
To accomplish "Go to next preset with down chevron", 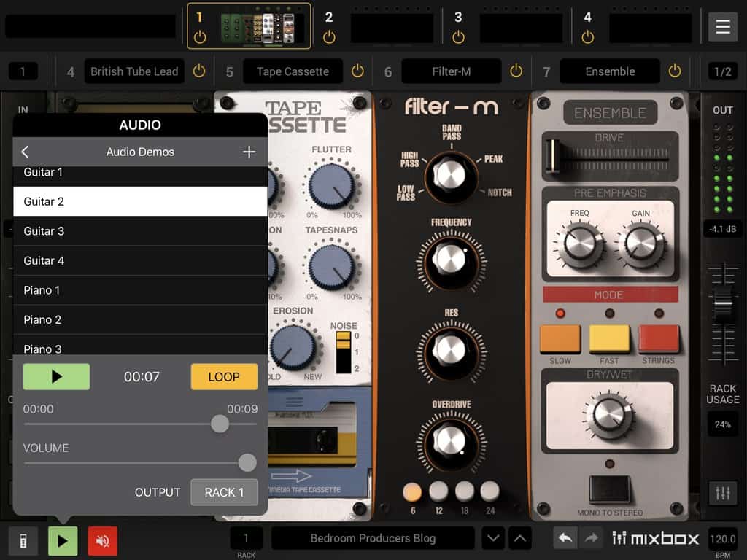I will (x=494, y=539).
